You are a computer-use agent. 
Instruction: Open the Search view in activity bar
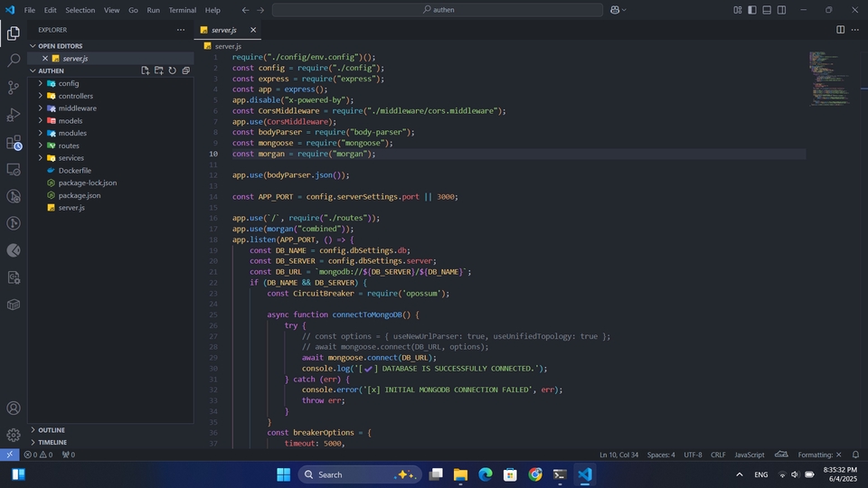click(14, 61)
